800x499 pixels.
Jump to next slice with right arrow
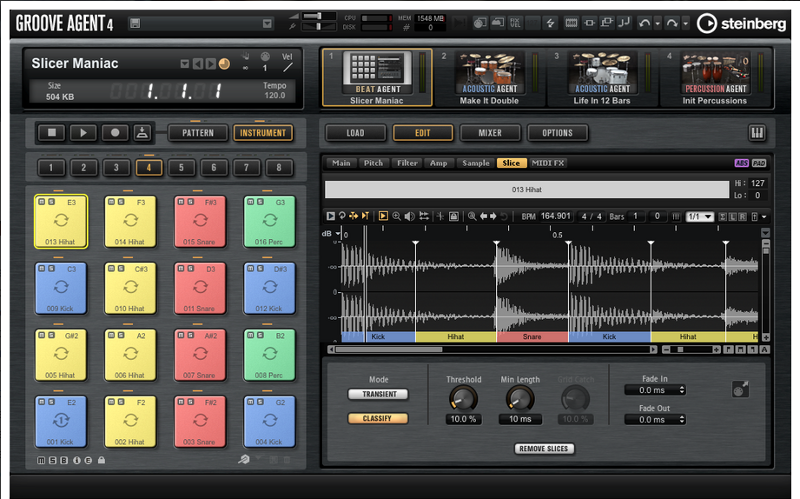point(493,216)
